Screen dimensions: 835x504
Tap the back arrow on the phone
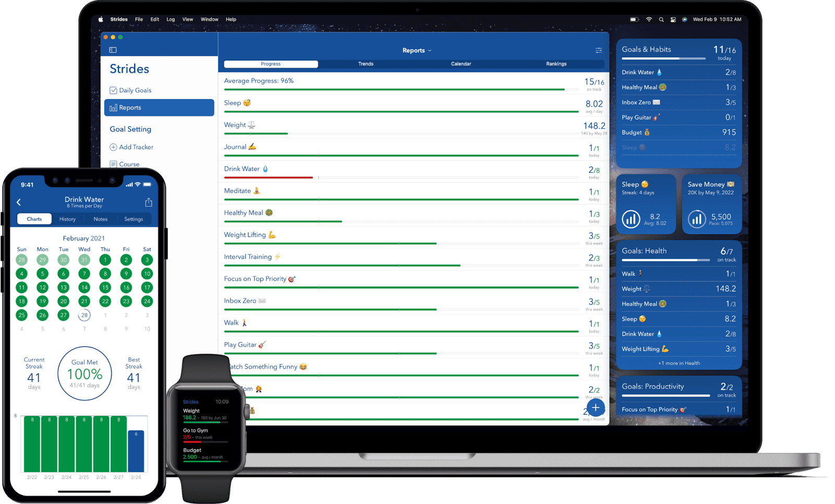(19, 202)
